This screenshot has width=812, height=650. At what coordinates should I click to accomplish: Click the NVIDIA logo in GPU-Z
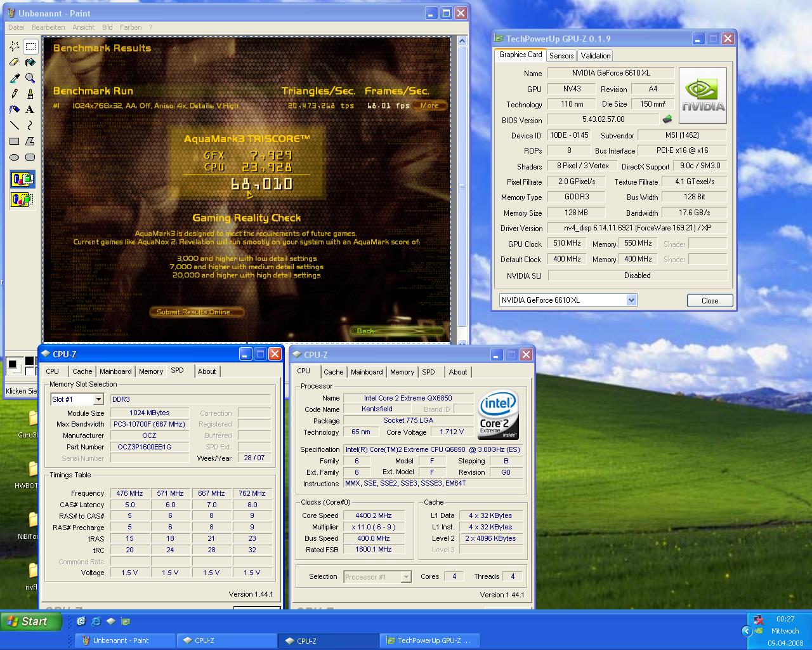point(702,96)
